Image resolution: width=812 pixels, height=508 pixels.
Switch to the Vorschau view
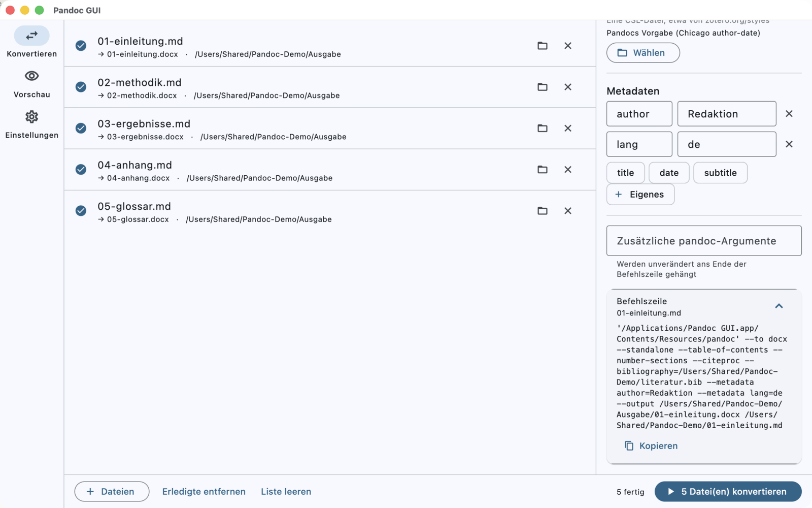click(x=31, y=84)
